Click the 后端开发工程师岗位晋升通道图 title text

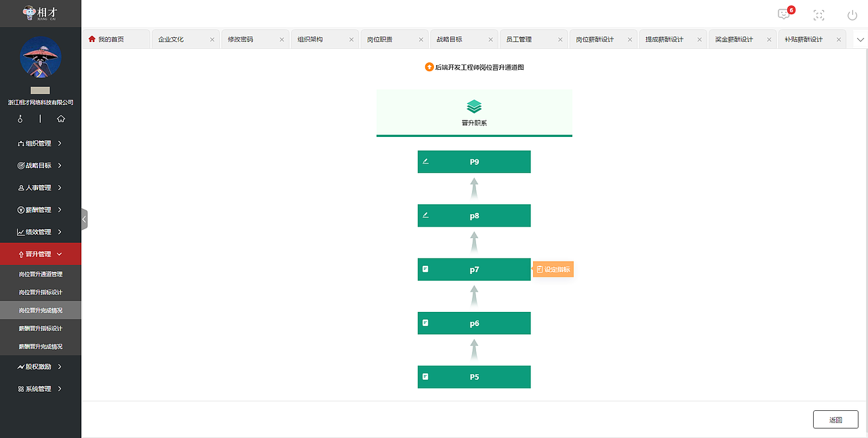(479, 67)
